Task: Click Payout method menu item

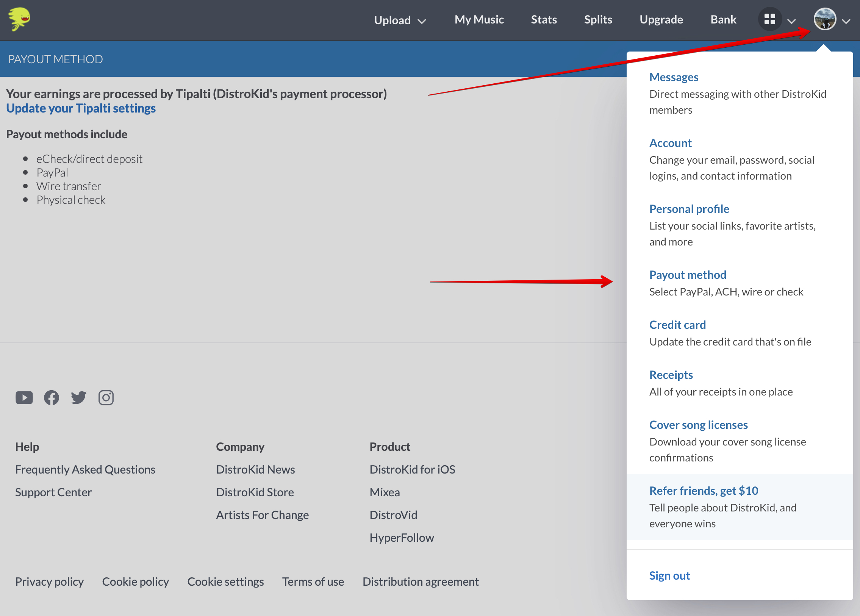Action: click(689, 274)
